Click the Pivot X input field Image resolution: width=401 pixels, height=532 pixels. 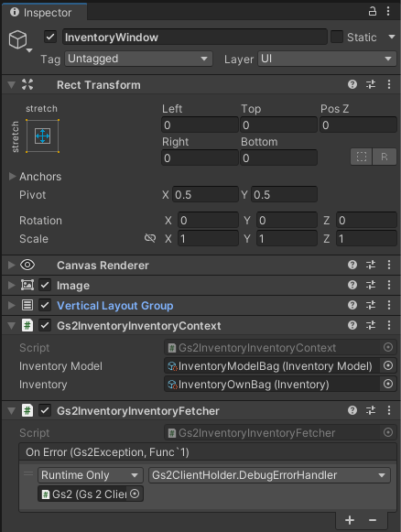pyautogui.click(x=205, y=195)
